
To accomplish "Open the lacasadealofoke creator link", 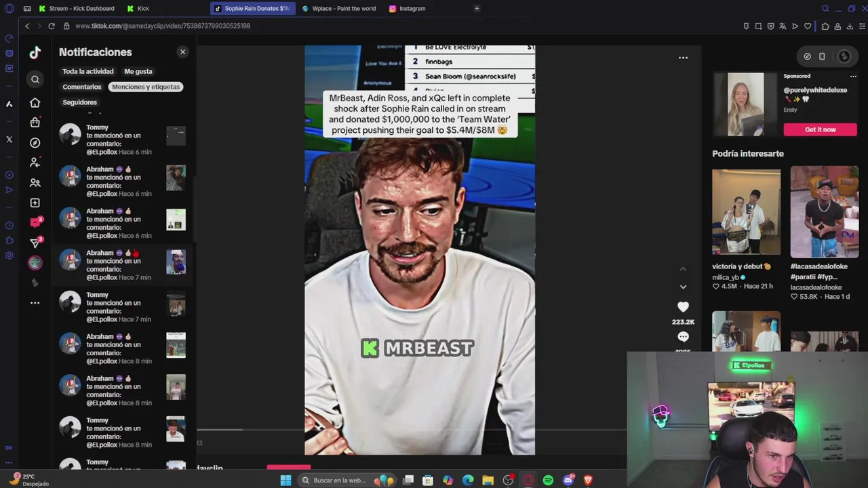I will [x=816, y=287].
